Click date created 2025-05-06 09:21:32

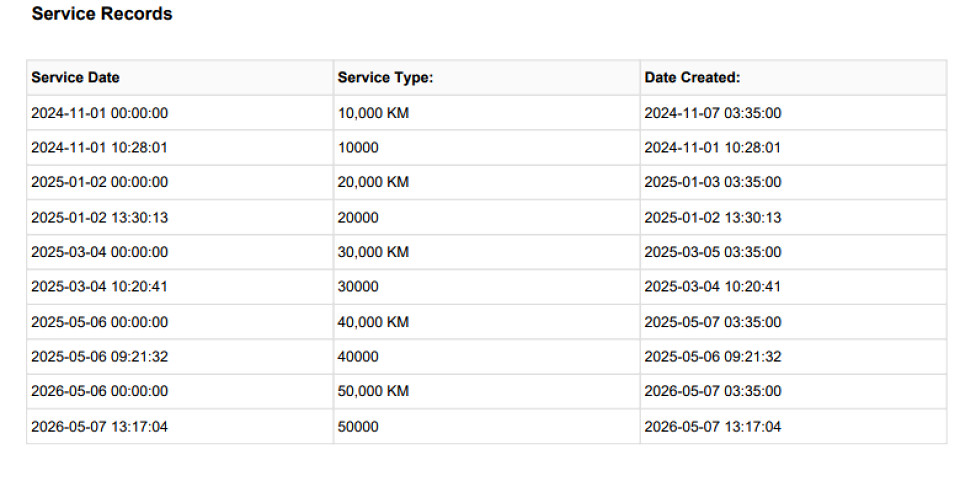point(713,357)
